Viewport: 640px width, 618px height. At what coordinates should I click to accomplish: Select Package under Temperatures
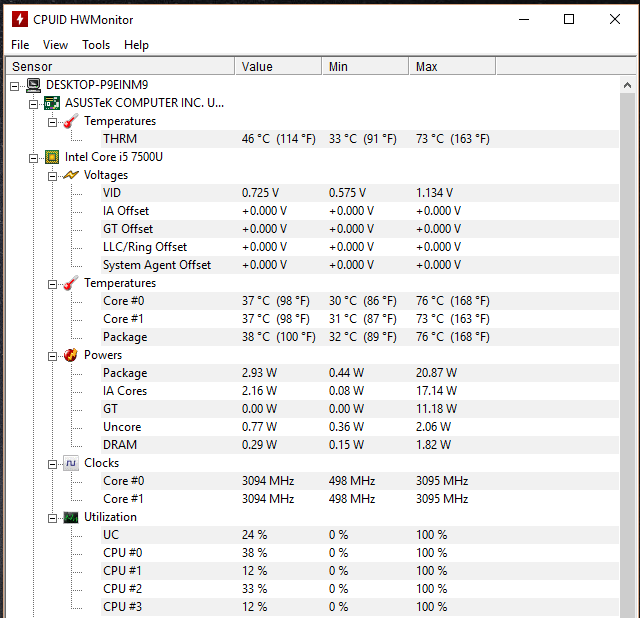click(x=360, y=337)
